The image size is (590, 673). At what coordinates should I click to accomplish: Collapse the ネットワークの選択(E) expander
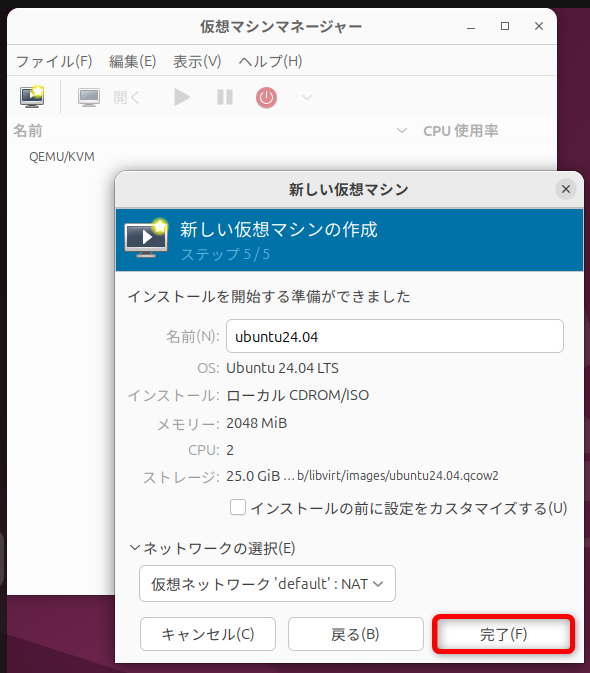pyautogui.click(x=135, y=548)
